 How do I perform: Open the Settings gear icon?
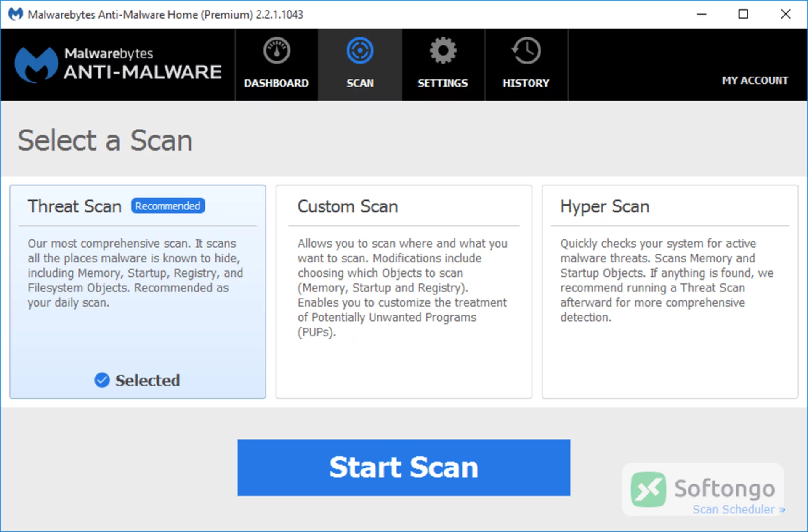click(443, 51)
